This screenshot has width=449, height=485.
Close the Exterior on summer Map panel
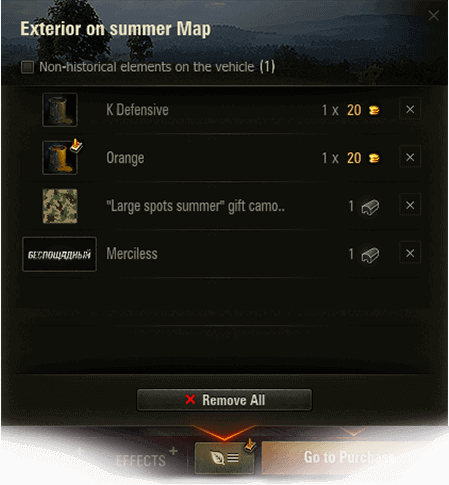(433, 15)
